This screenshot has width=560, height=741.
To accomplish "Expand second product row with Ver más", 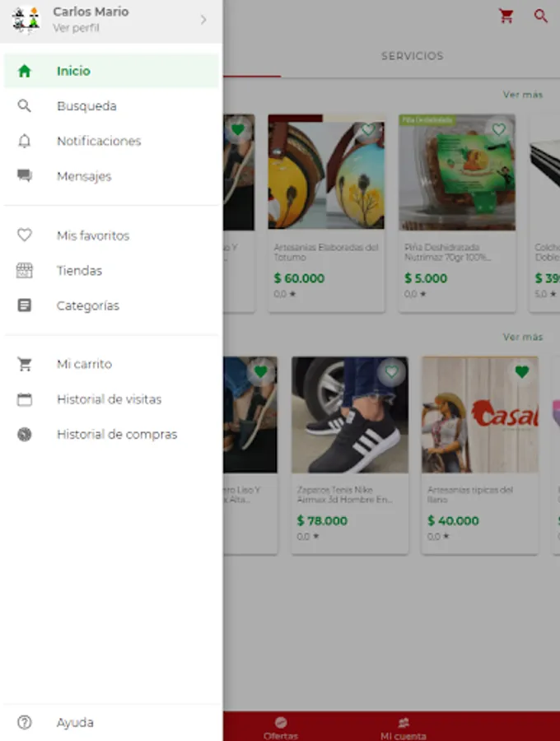I will 523,337.
